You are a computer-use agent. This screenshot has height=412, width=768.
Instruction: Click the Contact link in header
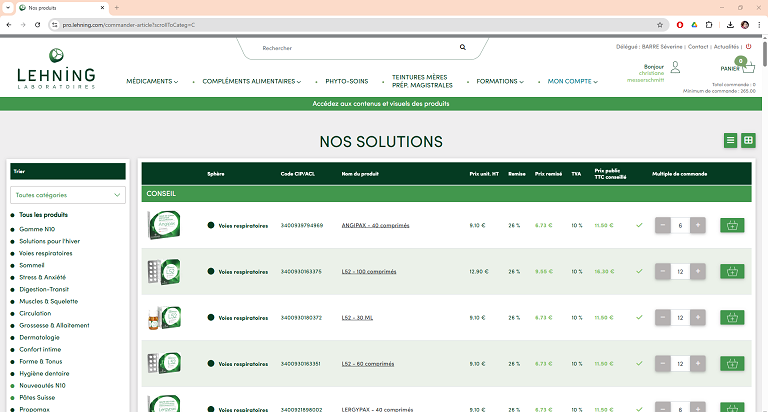click(x=698, y=47)
